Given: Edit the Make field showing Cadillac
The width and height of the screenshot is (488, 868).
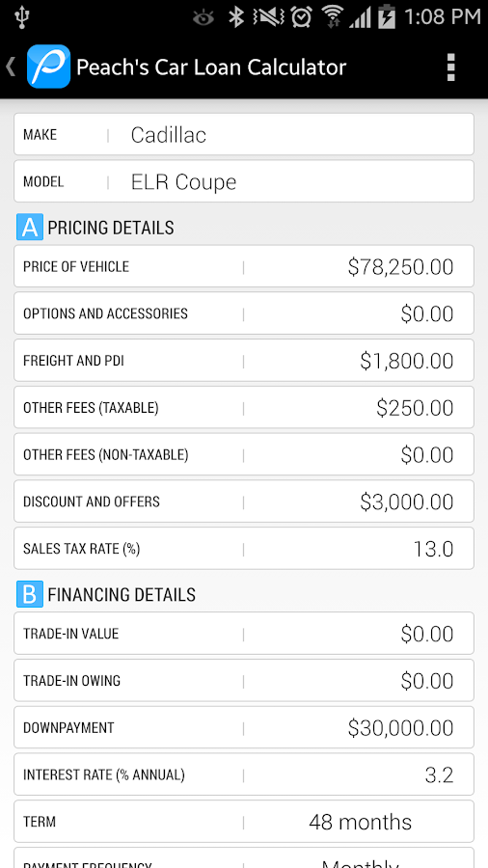Looking at the screenshot, I should pyautogui.click(x=244, y=134).
